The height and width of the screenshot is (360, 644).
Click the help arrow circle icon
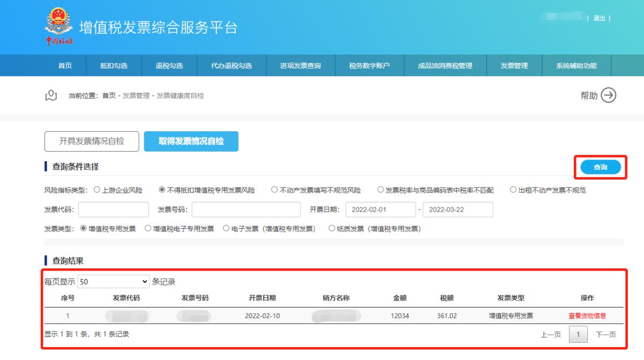(x=608, y=95)
